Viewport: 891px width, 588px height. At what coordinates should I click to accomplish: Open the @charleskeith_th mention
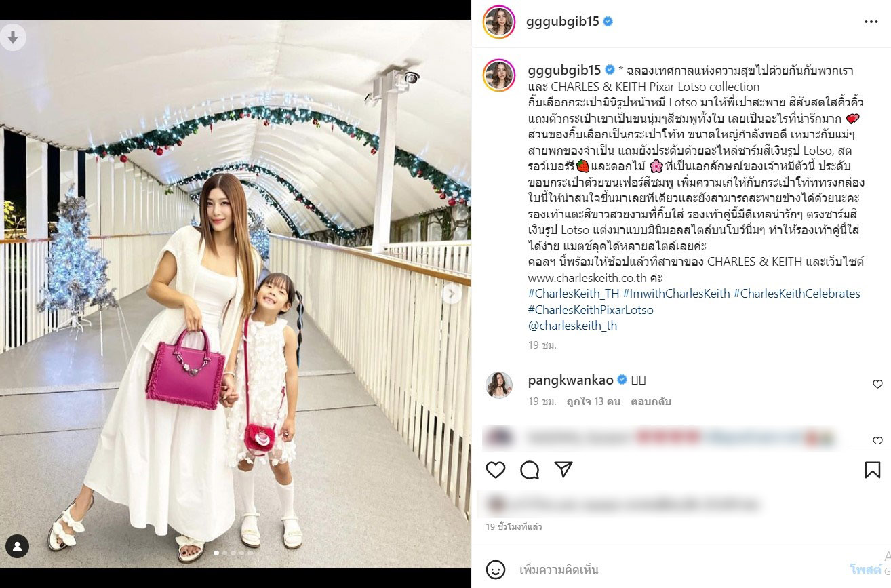(x=572, y=326)
